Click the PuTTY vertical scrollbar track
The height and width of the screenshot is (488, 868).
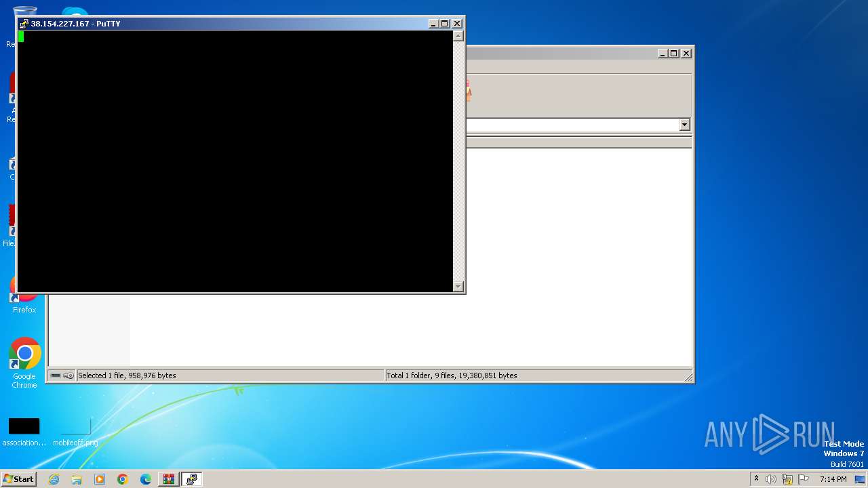click(458, 161)
